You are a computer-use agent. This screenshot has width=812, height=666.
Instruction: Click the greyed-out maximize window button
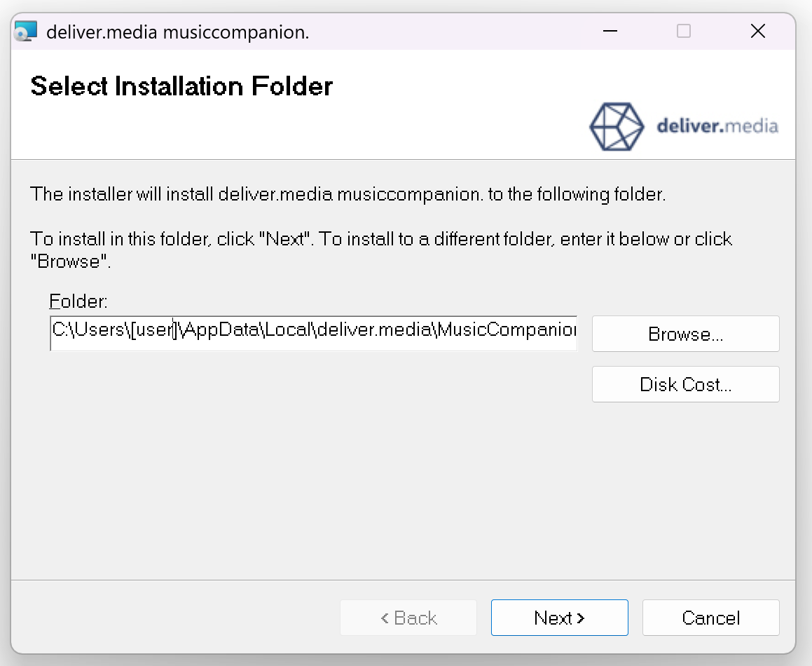pyautogui.click(x=684, y=31)
